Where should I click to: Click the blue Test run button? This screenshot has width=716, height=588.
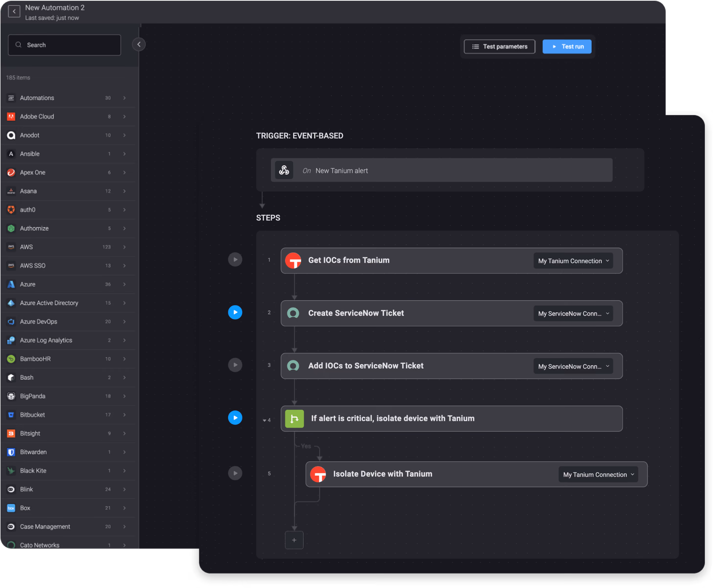567,46
